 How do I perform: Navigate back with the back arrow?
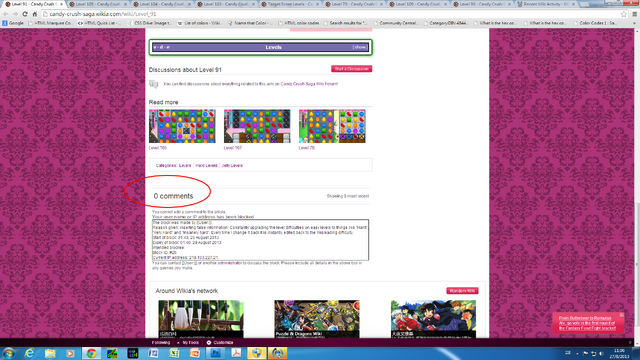6,14
